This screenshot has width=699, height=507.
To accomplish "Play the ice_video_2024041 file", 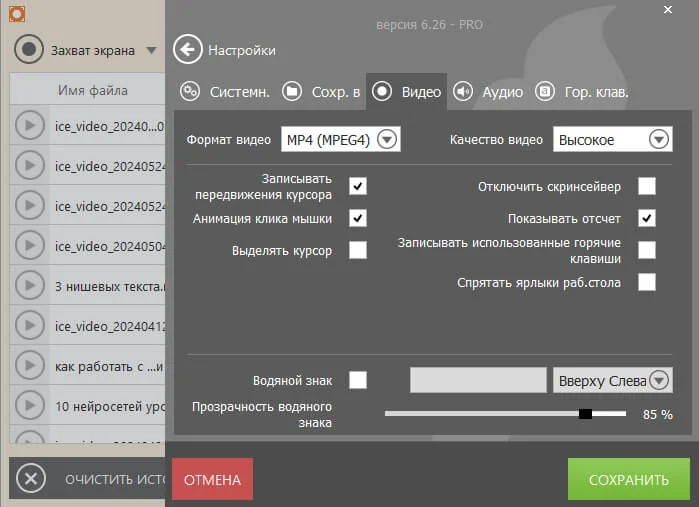I will (30, 326).
